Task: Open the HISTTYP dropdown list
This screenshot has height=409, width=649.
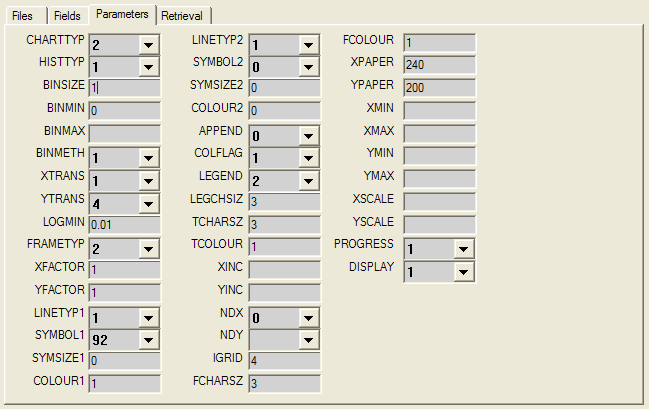Action: coord(149,67)
